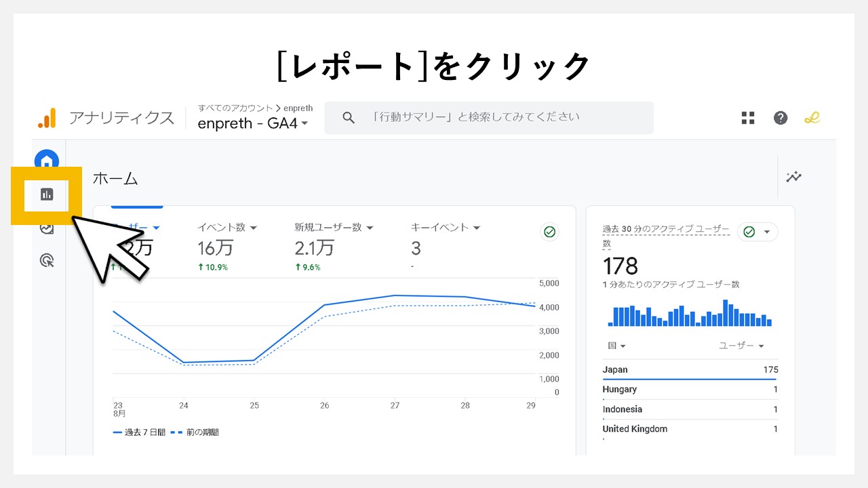This screenshot has height=488, width=868.
Task: Select the highlighted Reports icon
Action: 46,195
